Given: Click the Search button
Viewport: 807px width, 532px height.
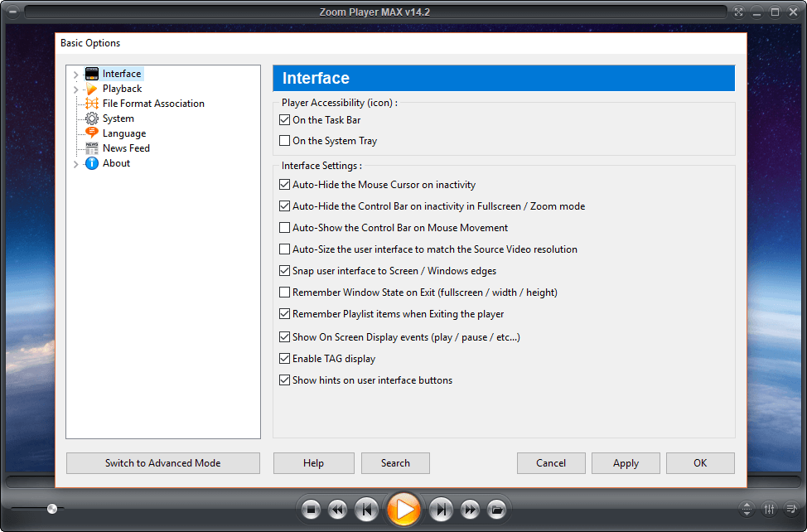Looking at the screenshot, I should (395, 463).
